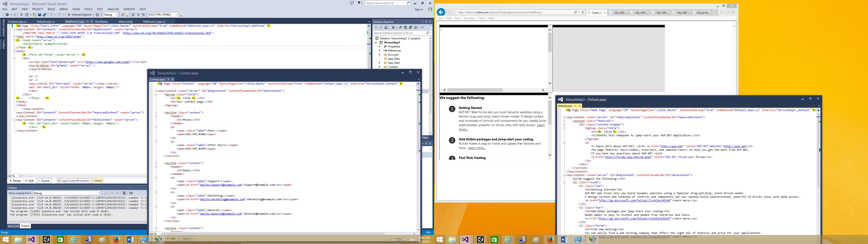868x244 pixels.
Task: Open the ANALYZE menu in Visual Studio
Action: 113,9
